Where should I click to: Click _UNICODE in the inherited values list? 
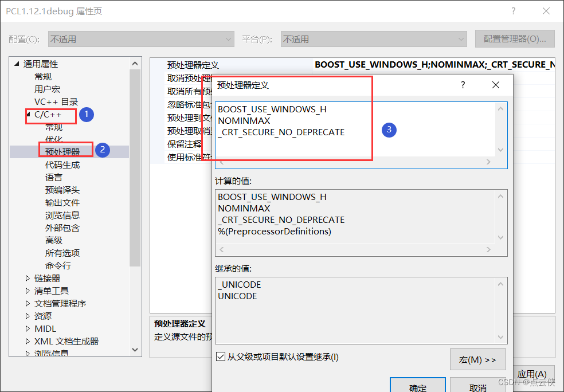pyautogui.click(x=240, y=285)
